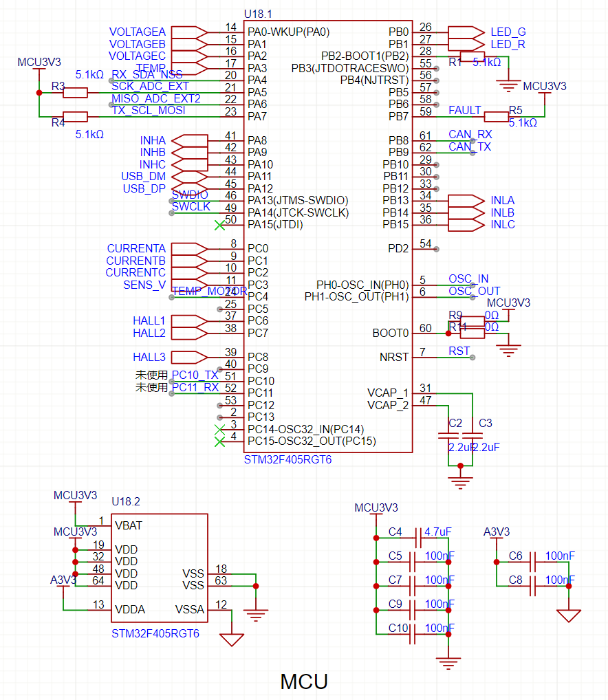Select the C5 capacitor symbol
608x700 pixels.
[x=413, y=562]
